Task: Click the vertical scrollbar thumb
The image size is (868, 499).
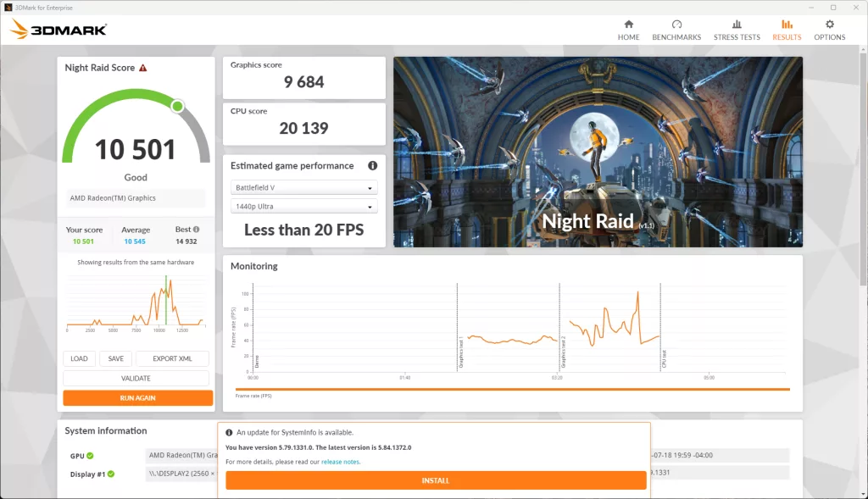Action: coord(863,169)
